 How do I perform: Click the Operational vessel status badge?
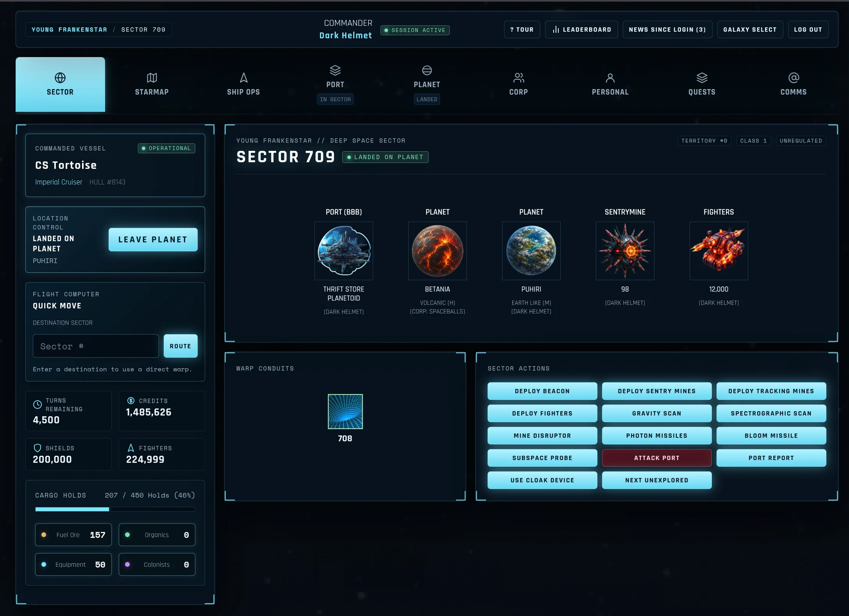point(166,148)
